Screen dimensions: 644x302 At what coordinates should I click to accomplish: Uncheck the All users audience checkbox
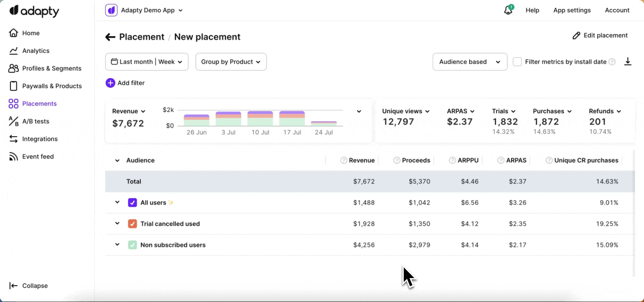(x=132, y=203)
